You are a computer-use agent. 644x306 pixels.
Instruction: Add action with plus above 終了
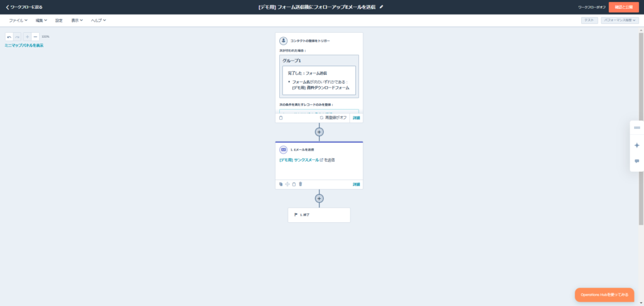[319, 198]
